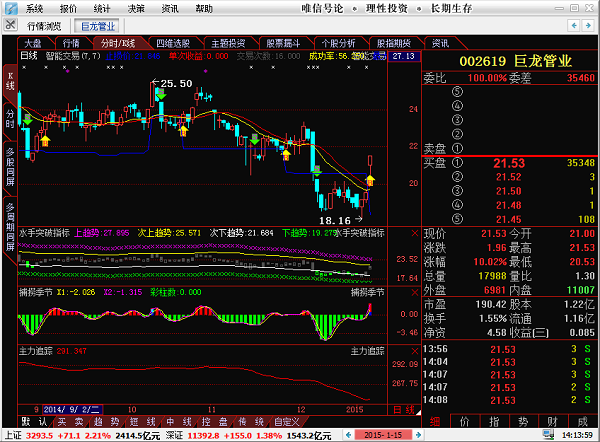Click the latest yellow buy arrow signal
This screenshot has width=600, height=442.
[x=370, y=181]
